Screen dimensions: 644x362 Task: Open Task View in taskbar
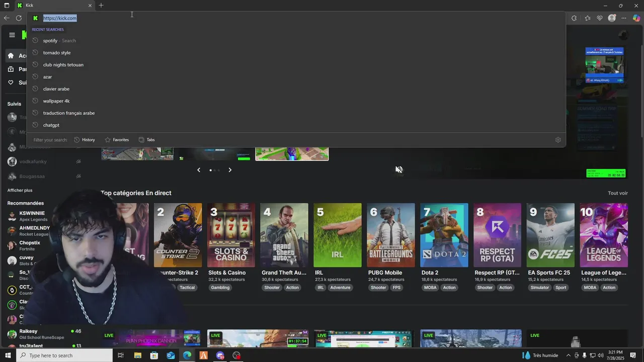[x=121, y=355]
